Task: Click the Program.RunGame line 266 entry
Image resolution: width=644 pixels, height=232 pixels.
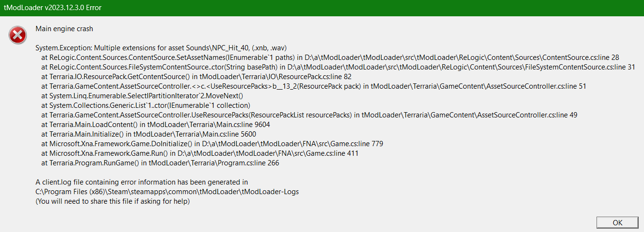Action: (x=160, y=163)
